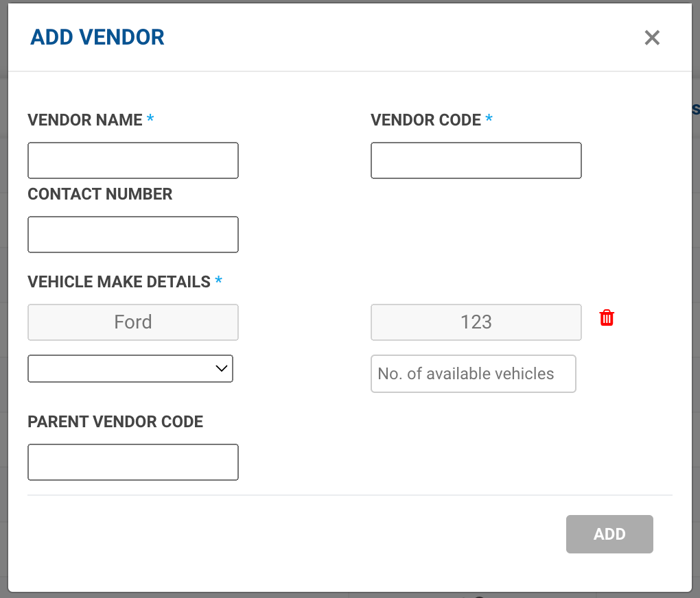Screen dimensions: 700x598
Task: Click the asterisk beside Vehicle Make Details
Action: 219,281
